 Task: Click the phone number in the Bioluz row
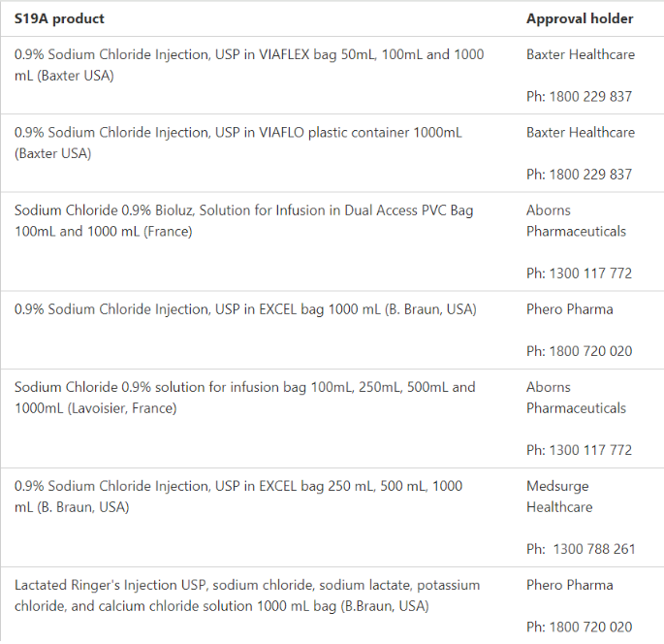click(579, 274)
